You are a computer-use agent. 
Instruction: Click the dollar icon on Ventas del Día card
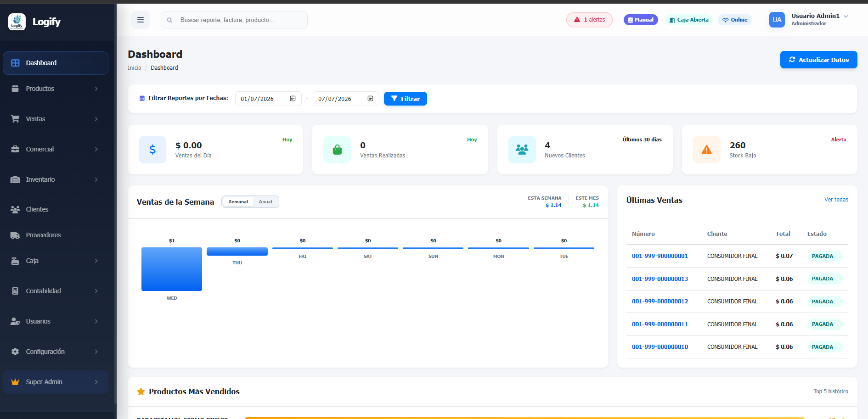152,150
